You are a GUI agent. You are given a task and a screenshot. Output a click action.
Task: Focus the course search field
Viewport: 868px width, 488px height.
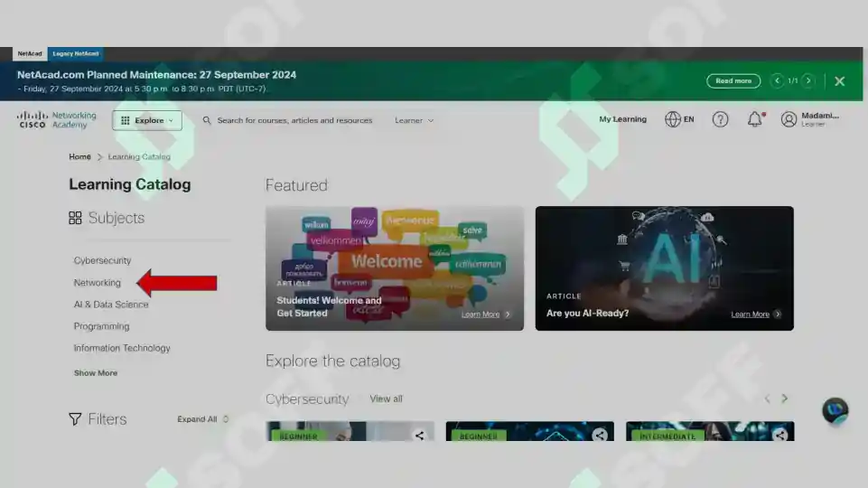[x=294, y=120]
